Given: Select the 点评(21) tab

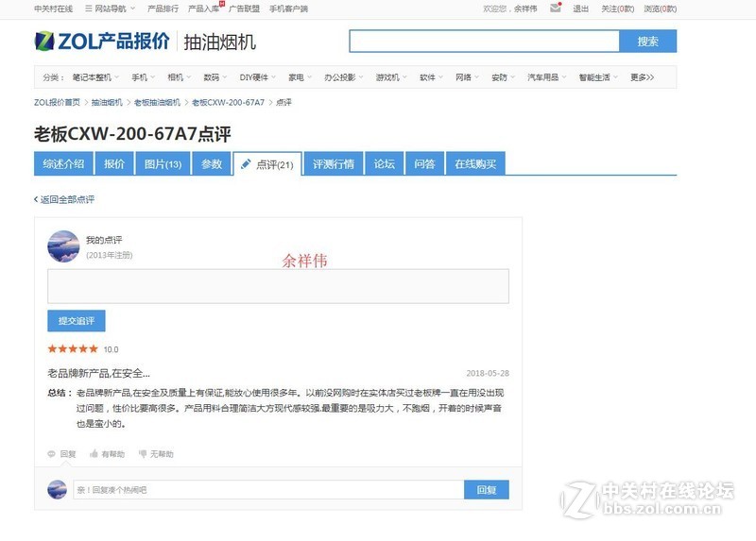Looking at the screenshot, I should click(x=267, y=164).
